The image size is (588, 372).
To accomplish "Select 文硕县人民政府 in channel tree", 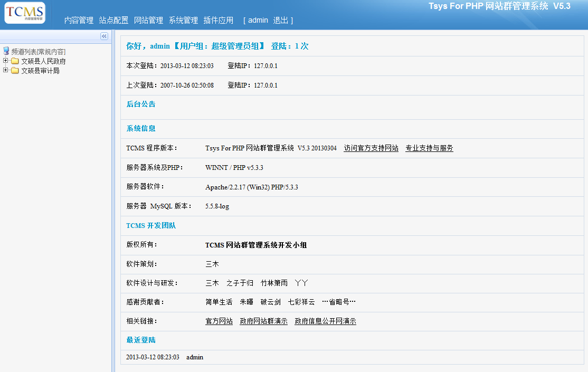I will (x=43, y=61).
